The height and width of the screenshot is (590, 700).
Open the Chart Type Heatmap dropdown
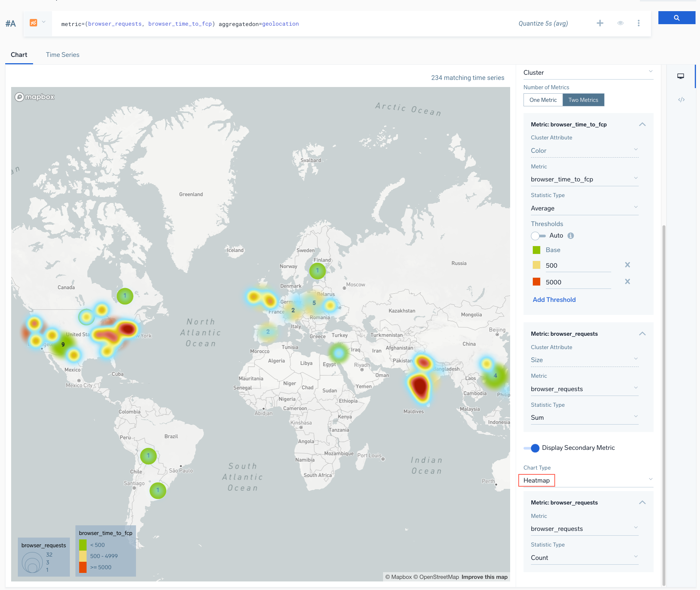pos(587,480)
